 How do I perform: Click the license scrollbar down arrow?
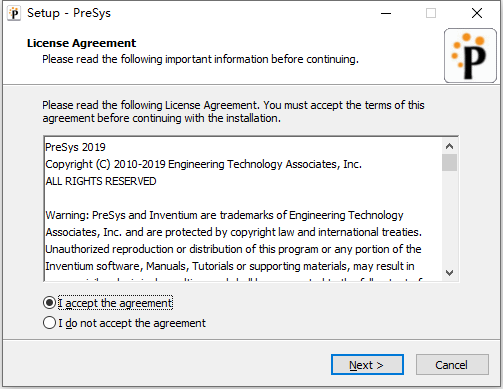tap(449, 273)
